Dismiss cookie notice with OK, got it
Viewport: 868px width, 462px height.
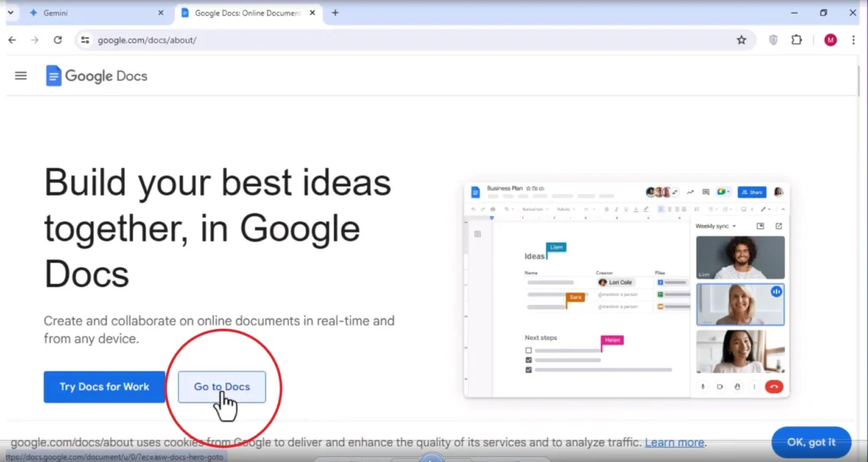click(811, 443)
